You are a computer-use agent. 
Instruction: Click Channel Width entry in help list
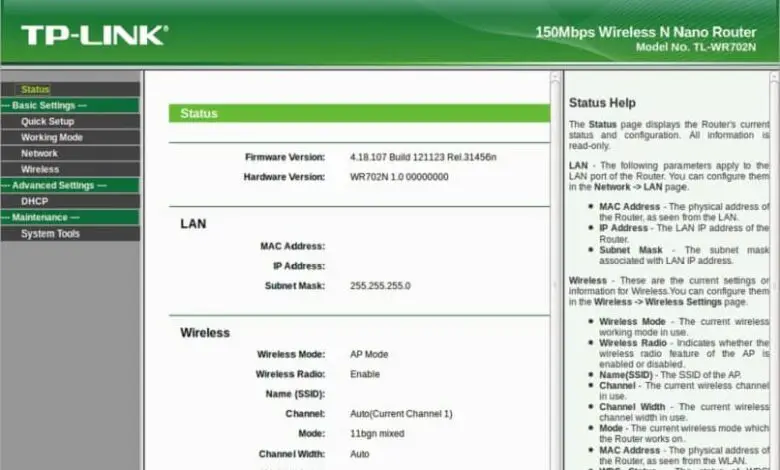tap(632, 407)
